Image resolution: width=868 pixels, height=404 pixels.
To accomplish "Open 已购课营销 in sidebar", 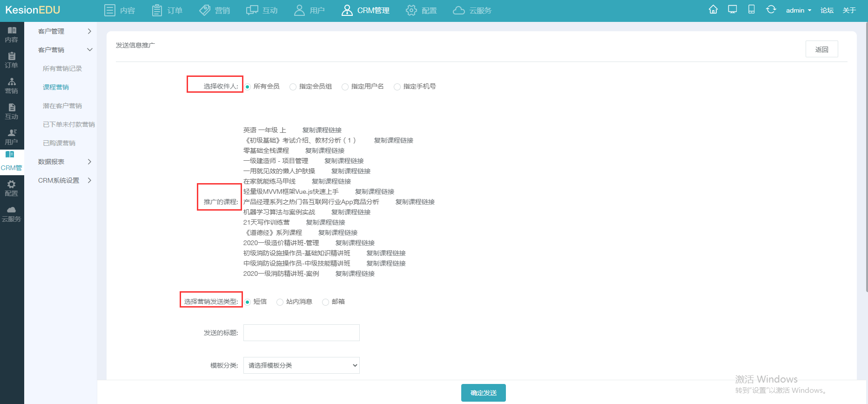I will [59, 143].
